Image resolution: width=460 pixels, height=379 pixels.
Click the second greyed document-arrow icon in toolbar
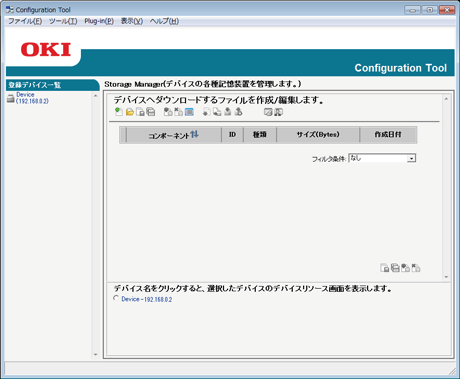[217, 112]
